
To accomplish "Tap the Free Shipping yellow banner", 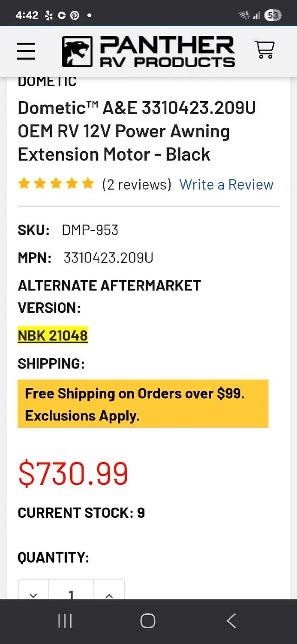I will (x=143, y=404).
